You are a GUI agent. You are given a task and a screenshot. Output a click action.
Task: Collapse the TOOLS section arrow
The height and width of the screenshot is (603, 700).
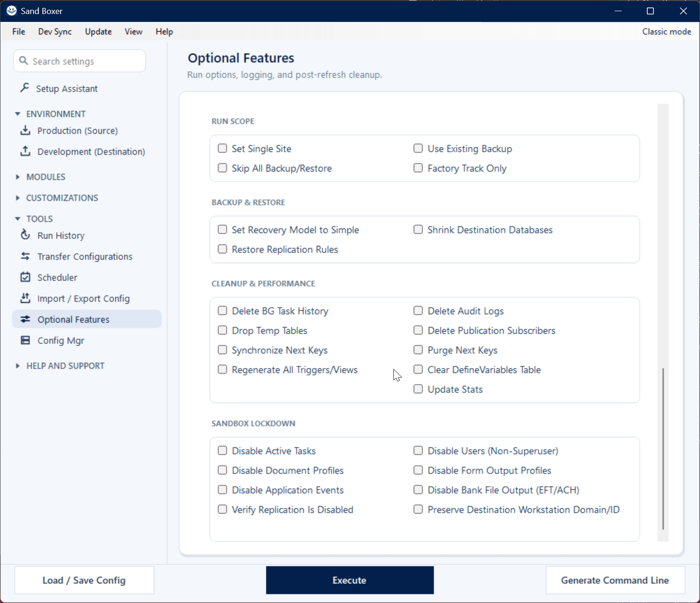tap(18, 219)
